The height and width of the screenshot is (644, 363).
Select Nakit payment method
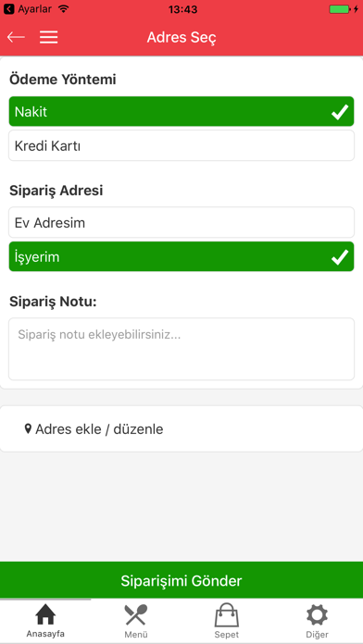point(181,111)
